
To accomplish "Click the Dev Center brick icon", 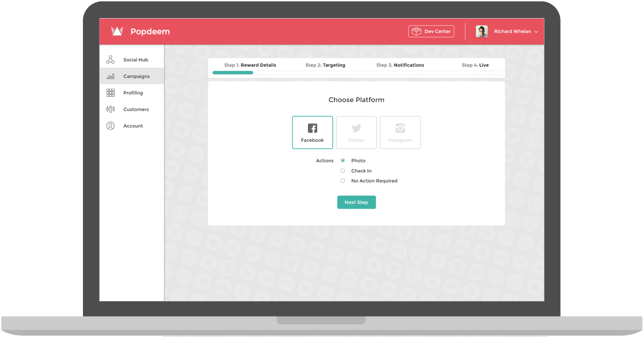I will tap(416, 31).
